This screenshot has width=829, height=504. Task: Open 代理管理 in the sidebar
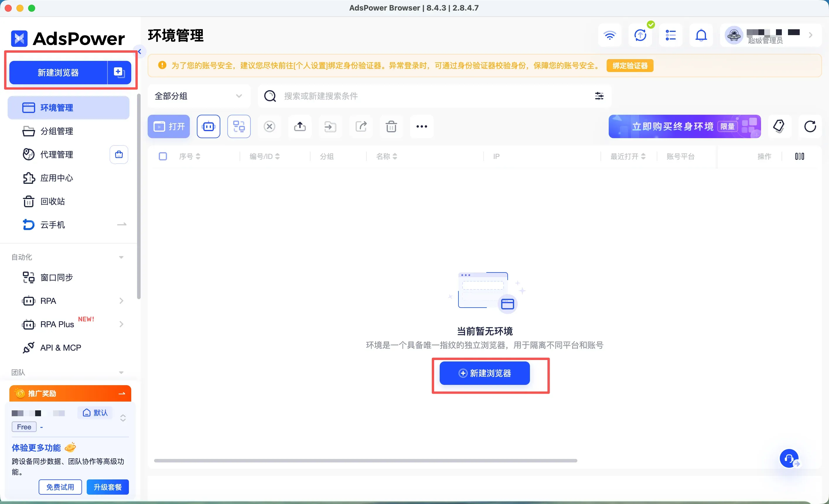pyautogui.click(x=57, y=154)
